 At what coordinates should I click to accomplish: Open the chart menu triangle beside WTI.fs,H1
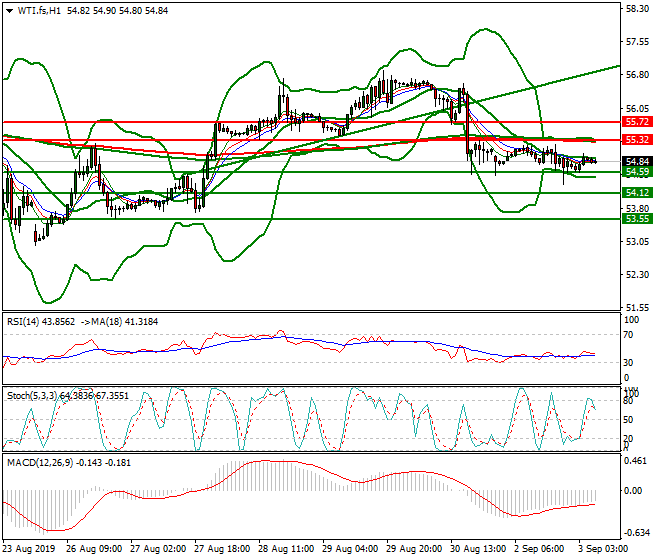9,11
